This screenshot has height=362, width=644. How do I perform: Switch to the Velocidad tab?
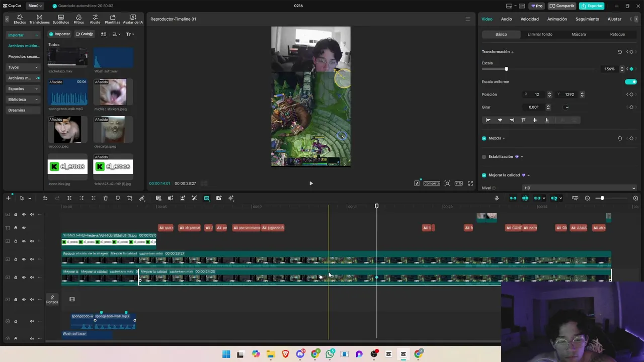click(x=529, y=19)
